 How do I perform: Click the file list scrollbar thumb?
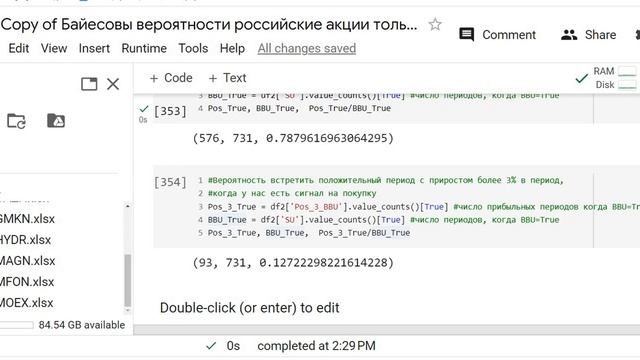click(128, 280)
